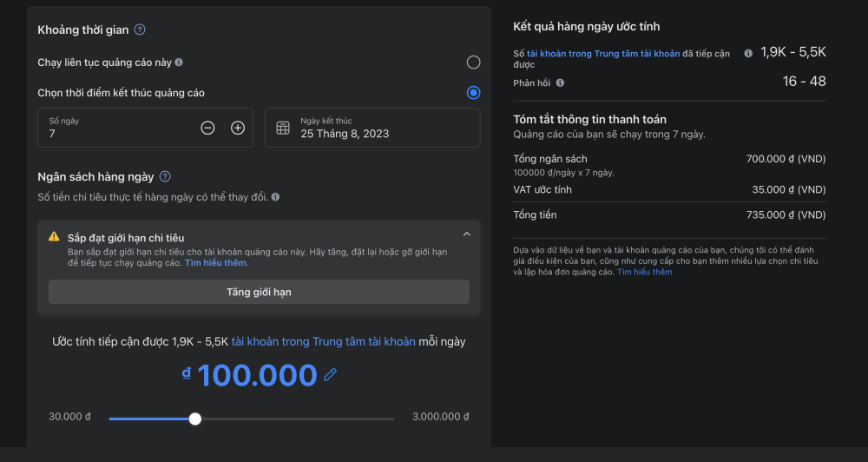
Task: Click the daily budget slider handle
Action: point(194,419)
